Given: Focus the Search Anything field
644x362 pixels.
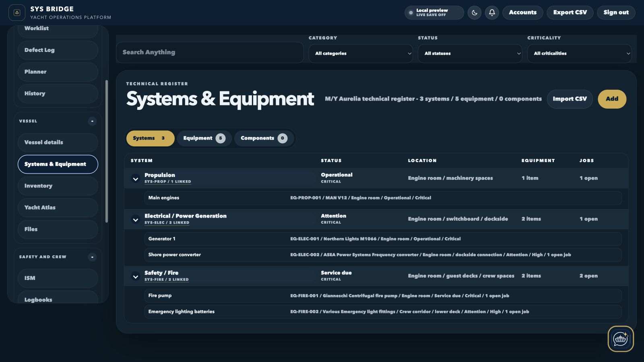Looking at the screenshot, I should [210, 52].
